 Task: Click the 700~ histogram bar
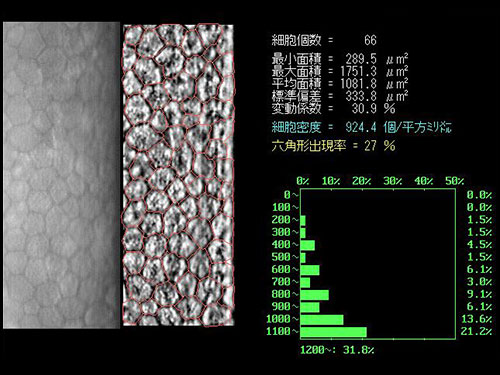[305, 282]
